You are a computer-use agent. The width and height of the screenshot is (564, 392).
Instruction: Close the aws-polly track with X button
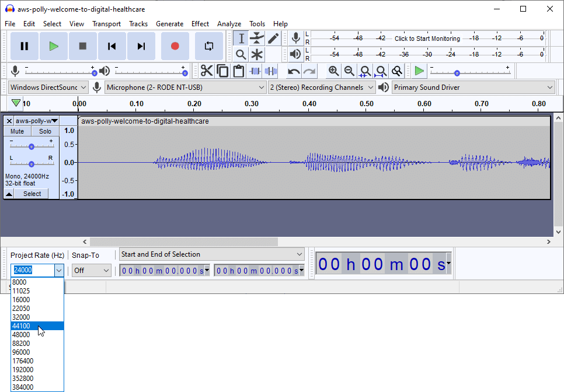point(9,121)
